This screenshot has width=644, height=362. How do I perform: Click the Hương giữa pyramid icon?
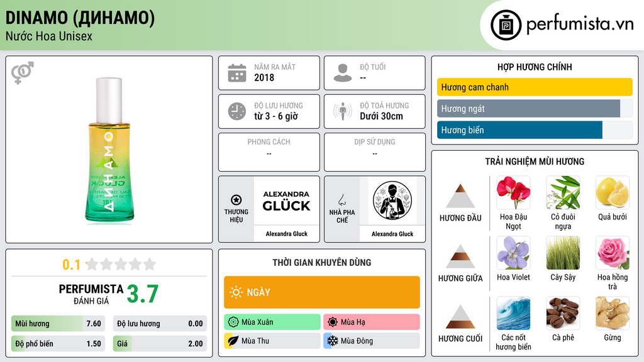(460, 256)
